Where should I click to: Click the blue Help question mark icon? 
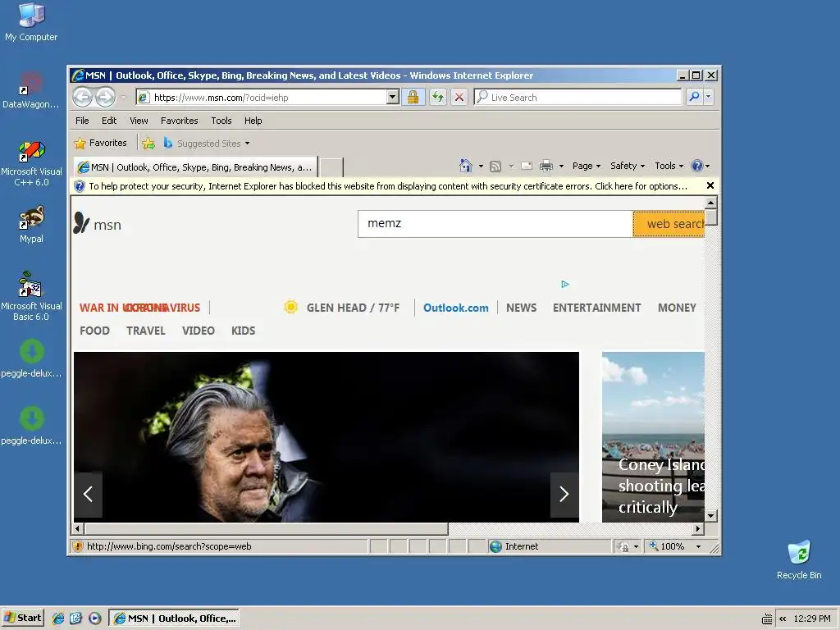click(x=696, y=166)
